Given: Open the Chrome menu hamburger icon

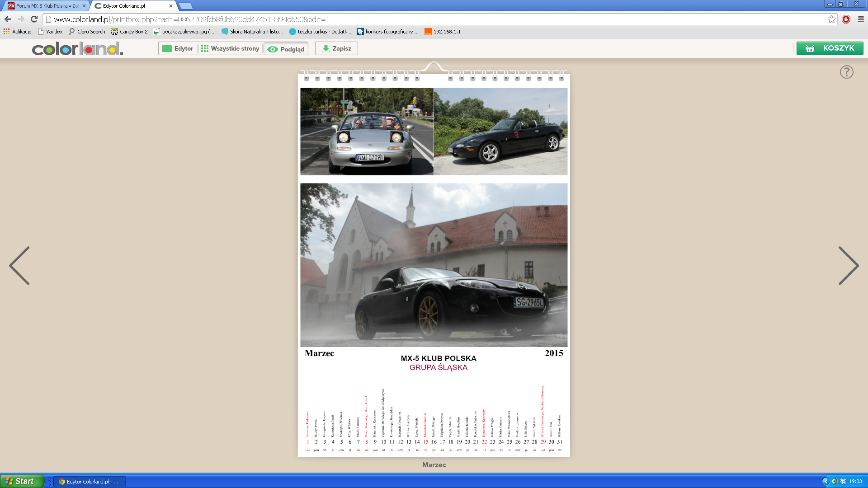Looking at the screenshot, I should click(861, 19).
